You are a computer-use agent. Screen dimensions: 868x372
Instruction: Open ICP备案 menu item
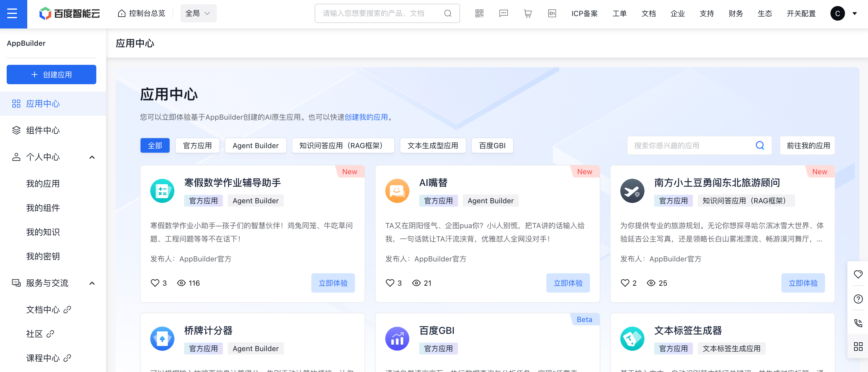tap(584, 13)
